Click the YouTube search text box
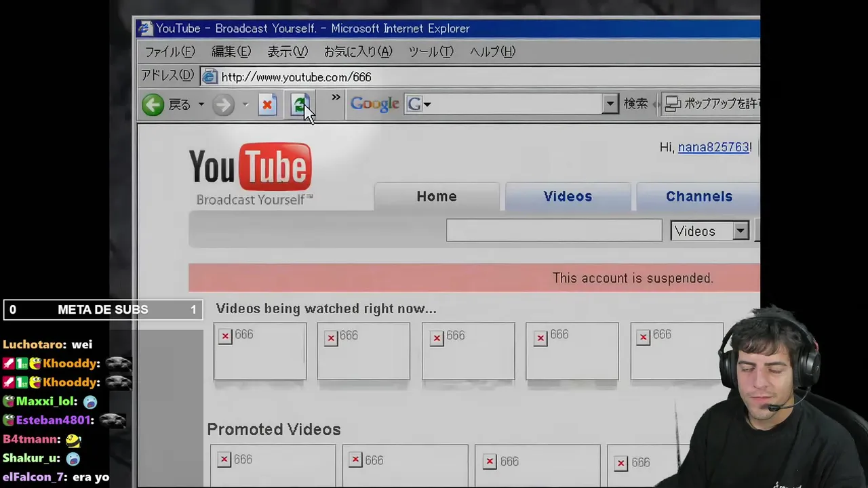 click(554, 230)
